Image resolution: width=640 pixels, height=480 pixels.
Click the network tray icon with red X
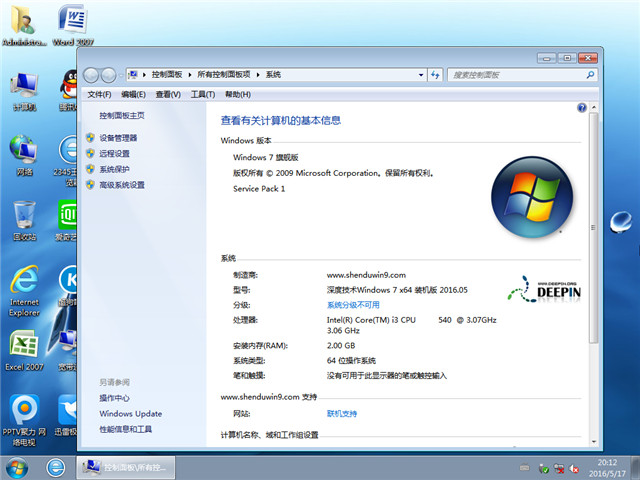point(559,469)
